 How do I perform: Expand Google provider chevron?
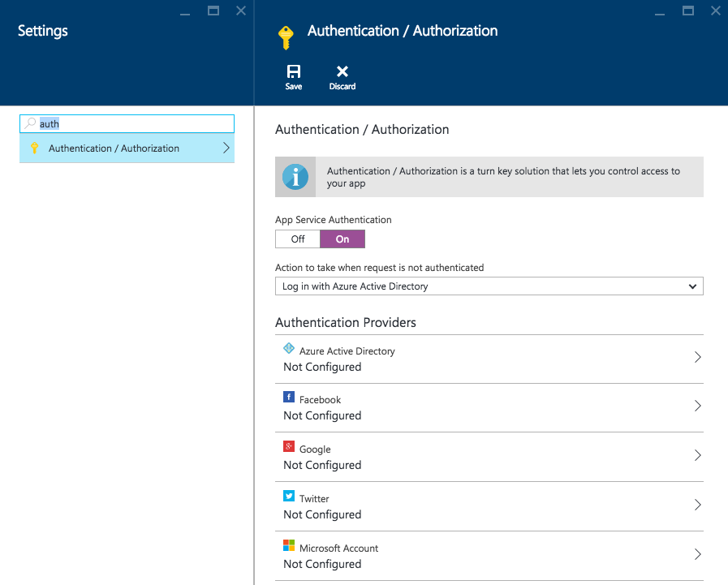(x=697, y=455)
